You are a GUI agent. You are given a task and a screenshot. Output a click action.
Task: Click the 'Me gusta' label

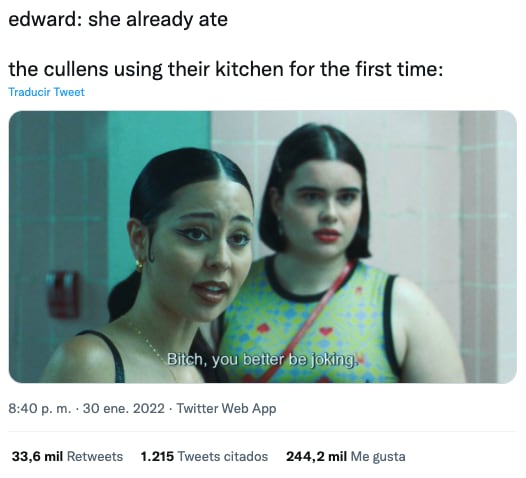(x=378, y=457)
